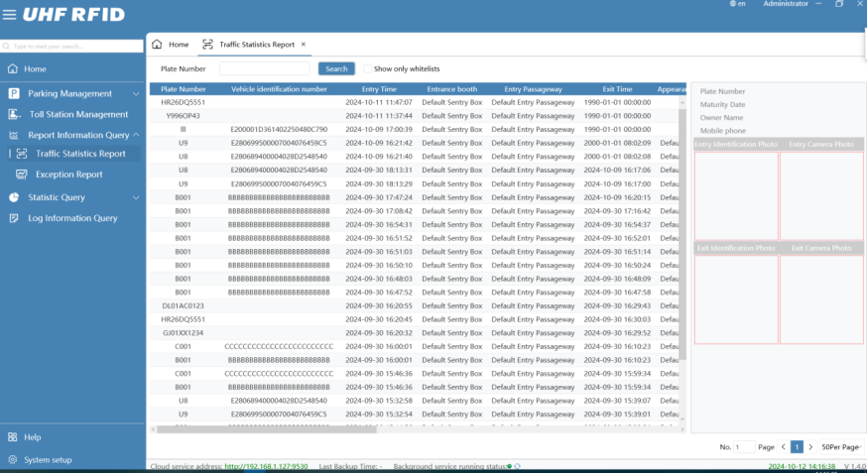Click the Entry Passageway column header
The height and width of the screenshot is (474, 868).
[533, 89]
